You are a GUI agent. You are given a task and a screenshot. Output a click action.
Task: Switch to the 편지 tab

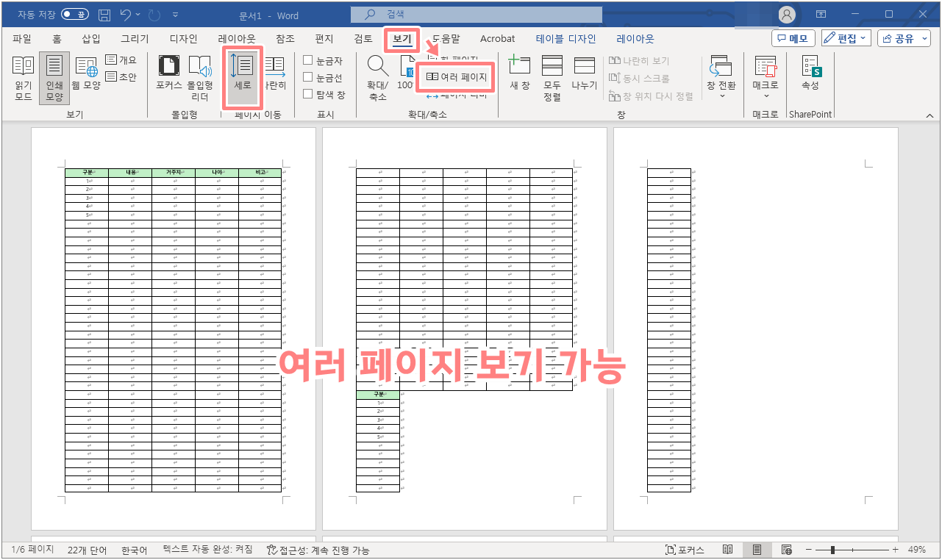324,39
